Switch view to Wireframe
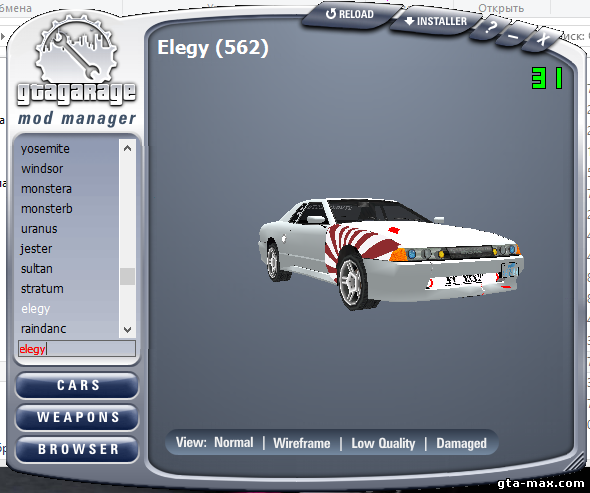 click(x=301, y=443)
